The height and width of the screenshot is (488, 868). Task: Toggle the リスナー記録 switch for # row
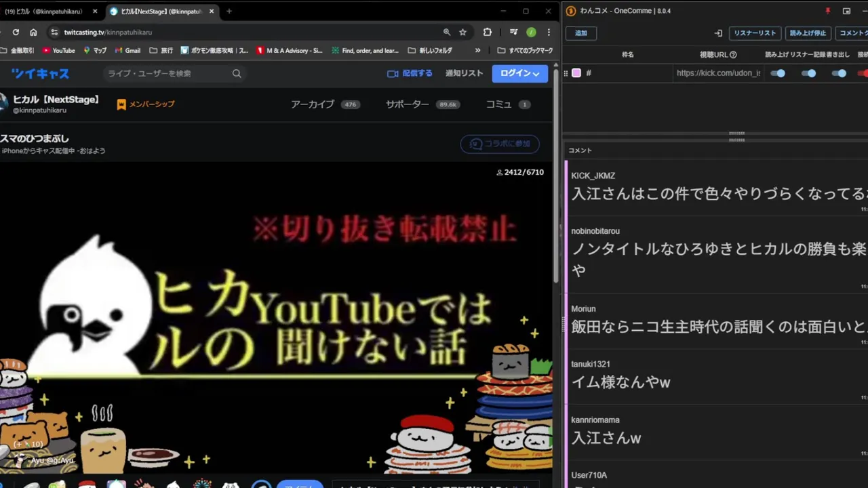pos(808,73)
